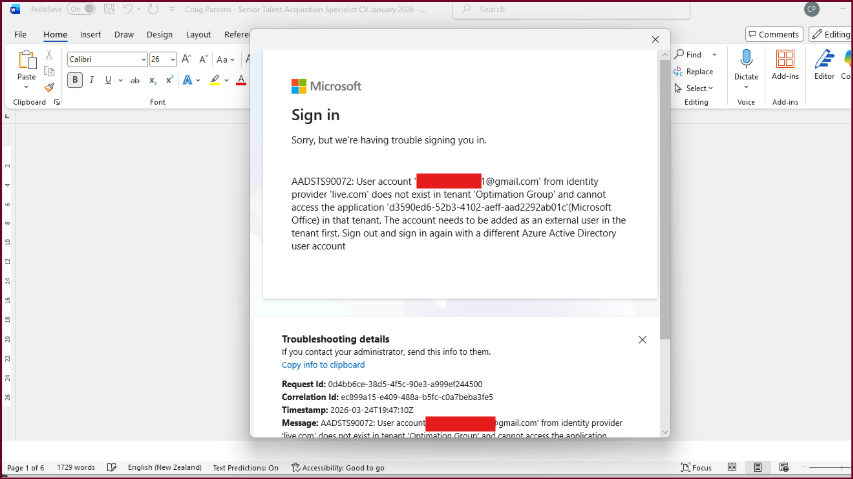The height and width of the screenshot is (479, 853).
Task: Click Text Predictions: On status
Action: click(245, 468)
